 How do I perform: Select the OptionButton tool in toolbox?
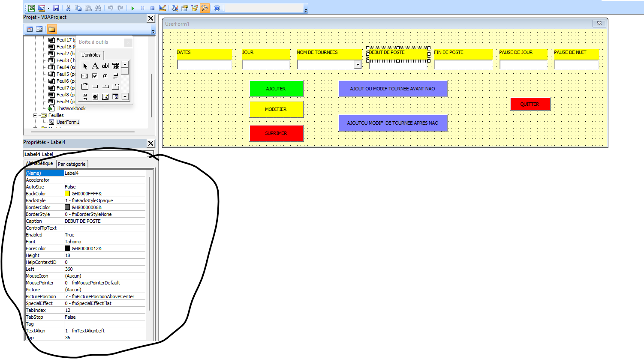pyautogui.click(x=105, y=76)
